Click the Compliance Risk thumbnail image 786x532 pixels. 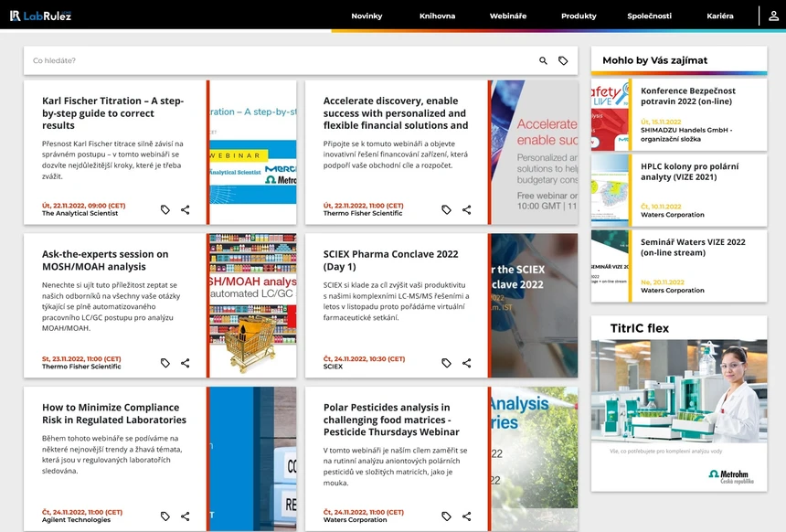[x=253, y=459]
